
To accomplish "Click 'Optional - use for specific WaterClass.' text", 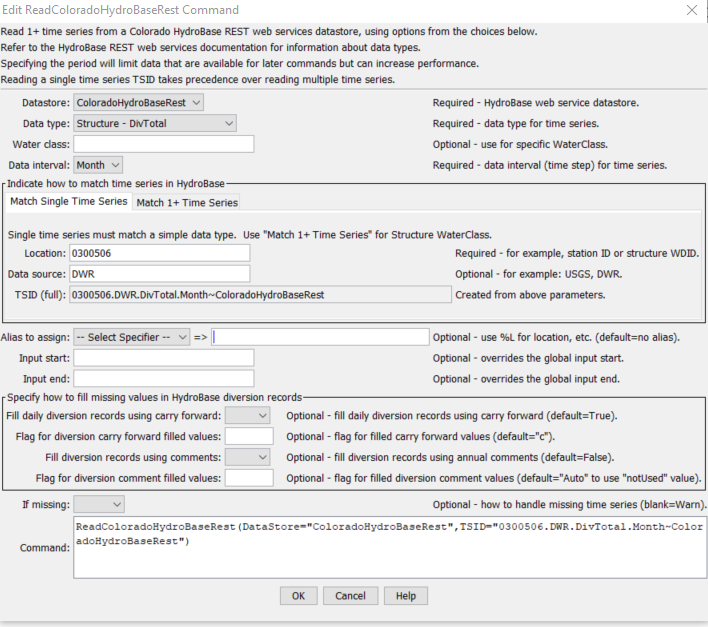I will pyautogui.click(x=520, y=144).
